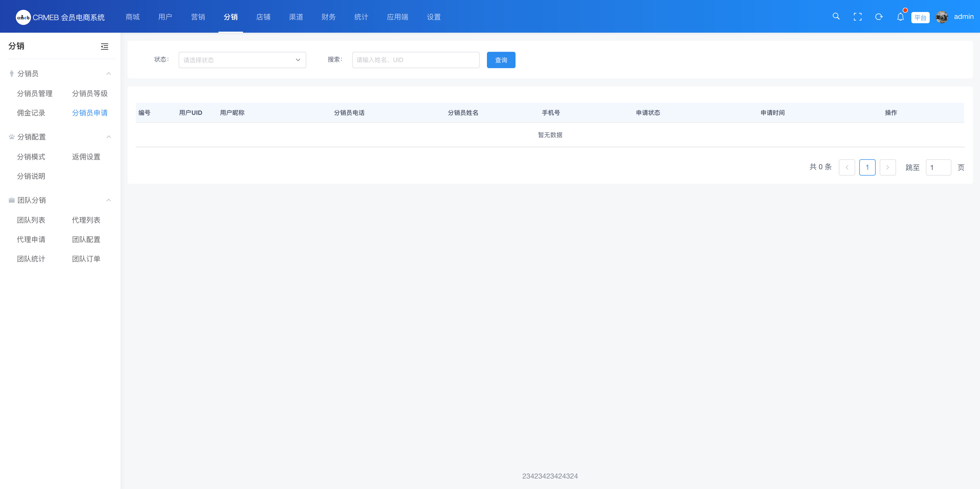Toggle fullscreen mode icon
980x489 pixels.
pos(857,17)
